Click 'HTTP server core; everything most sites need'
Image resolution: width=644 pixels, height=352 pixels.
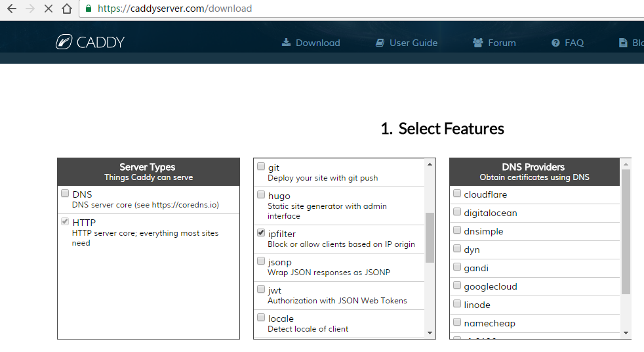coord(146,238)
